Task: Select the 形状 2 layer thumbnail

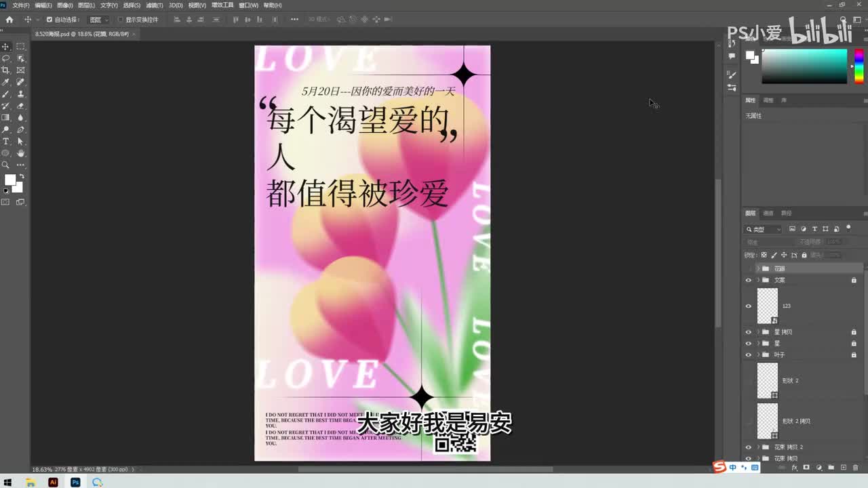Action: tap(768, 380)
